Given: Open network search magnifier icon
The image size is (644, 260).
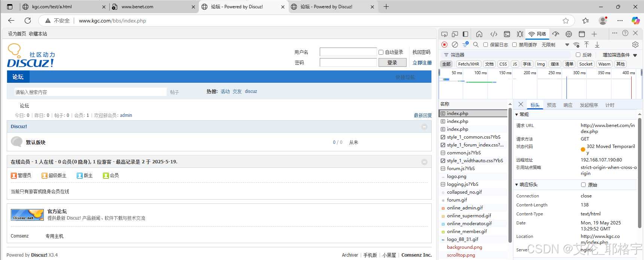Looking at the screenshot, I should (x=476, y=45).
